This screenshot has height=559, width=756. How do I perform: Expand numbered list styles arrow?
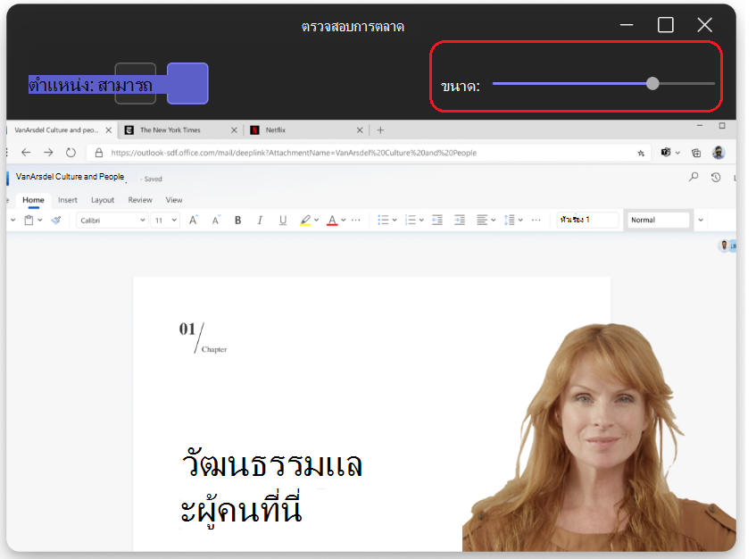coord(421,221)
